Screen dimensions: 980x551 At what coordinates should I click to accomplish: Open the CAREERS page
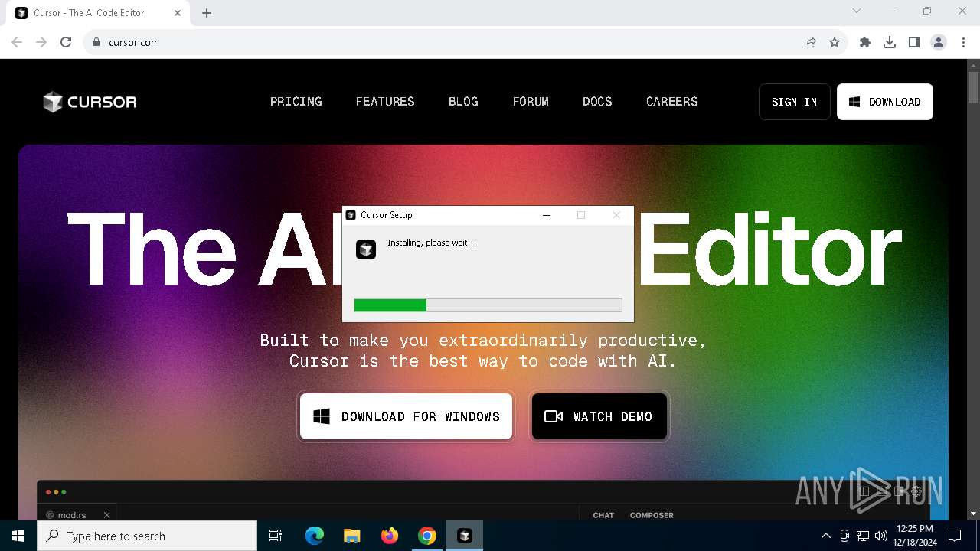tap(672, 102)
